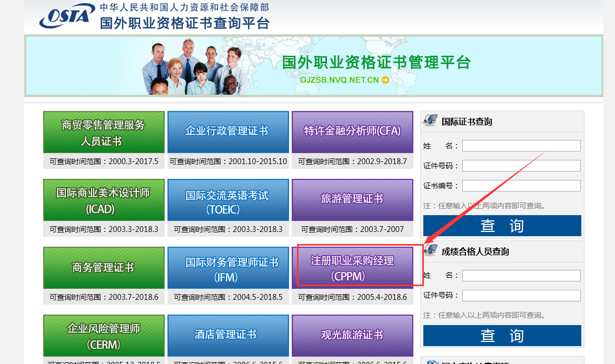Open 国际财务管理师证书 (IFM) tile
615x364 pixels.
tap(228, 268)
